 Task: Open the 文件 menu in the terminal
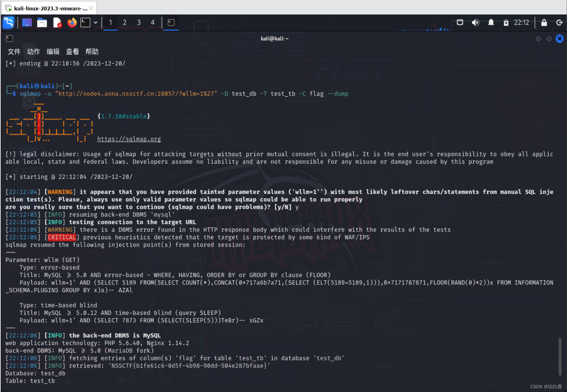14,52
